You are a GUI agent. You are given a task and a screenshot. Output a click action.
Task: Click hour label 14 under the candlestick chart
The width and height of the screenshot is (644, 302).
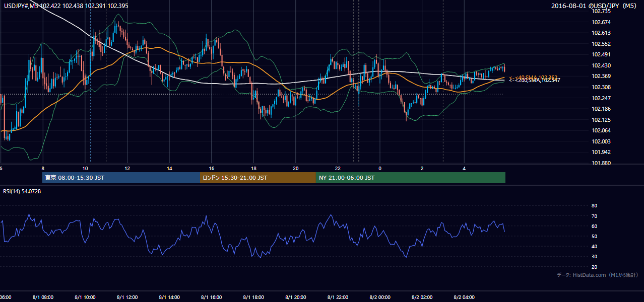[170, 168]
